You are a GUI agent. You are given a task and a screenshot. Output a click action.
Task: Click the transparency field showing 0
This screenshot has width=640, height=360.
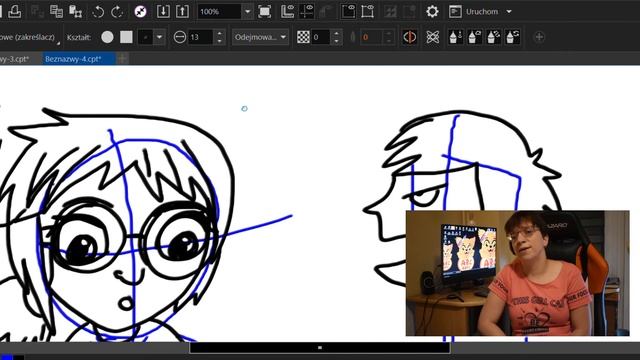(321, 37)
